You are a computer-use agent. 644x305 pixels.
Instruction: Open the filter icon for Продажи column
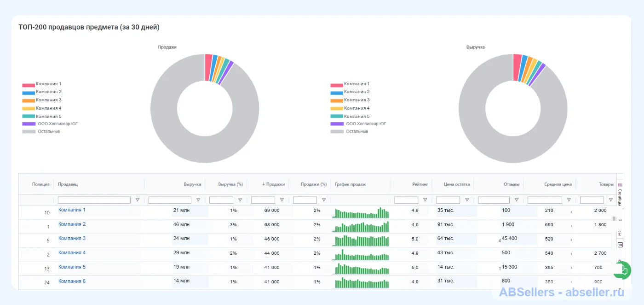point(282,200)
